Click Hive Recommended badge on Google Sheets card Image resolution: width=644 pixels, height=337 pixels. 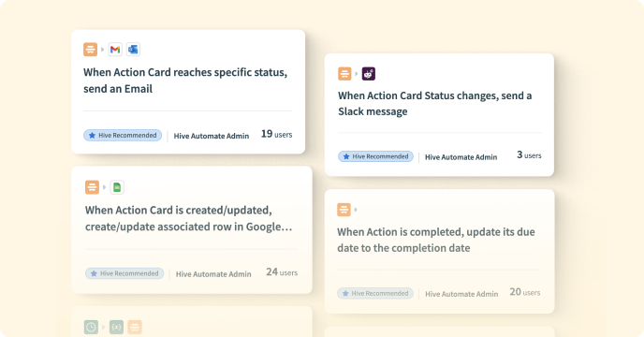coord(124,273)
